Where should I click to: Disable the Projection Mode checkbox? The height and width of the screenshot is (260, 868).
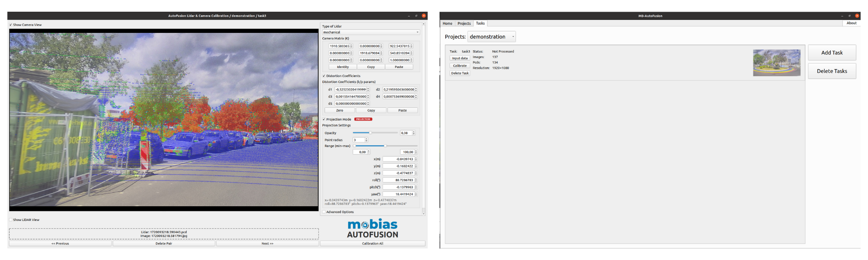324,119
